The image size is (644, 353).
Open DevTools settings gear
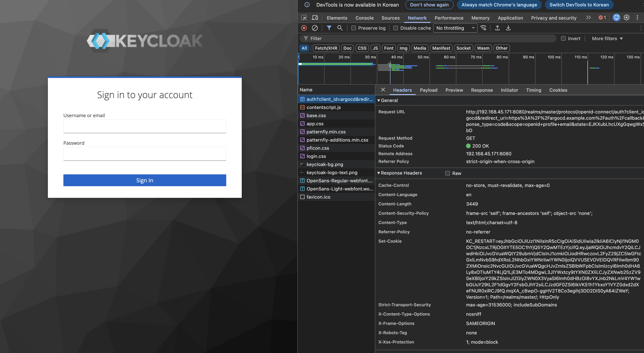point(627,18)
